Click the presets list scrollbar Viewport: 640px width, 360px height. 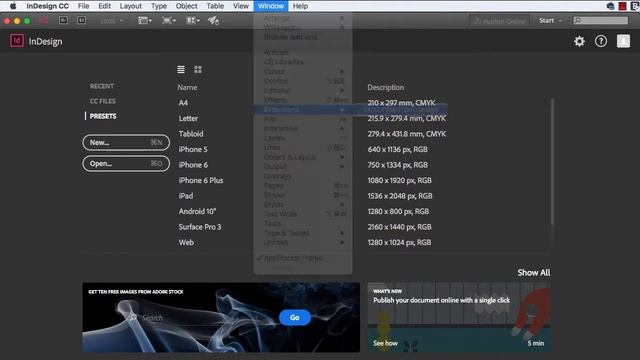(552, 161)
